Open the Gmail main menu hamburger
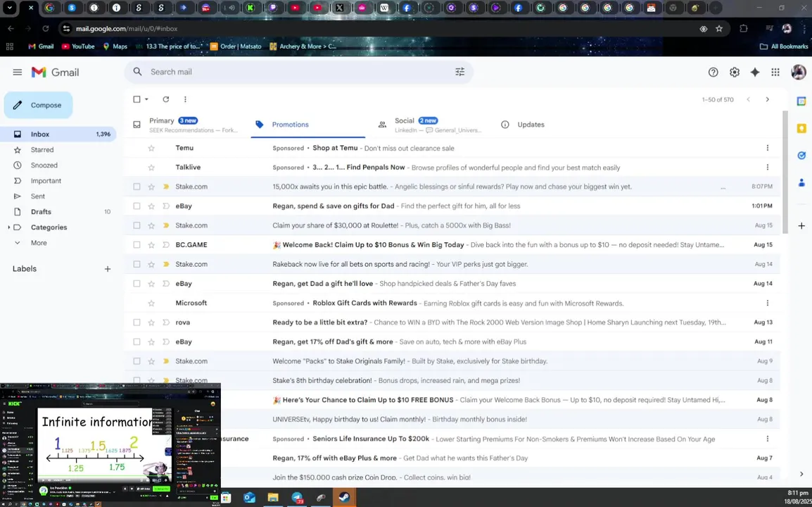812x507 pixels. coord(17,72)
